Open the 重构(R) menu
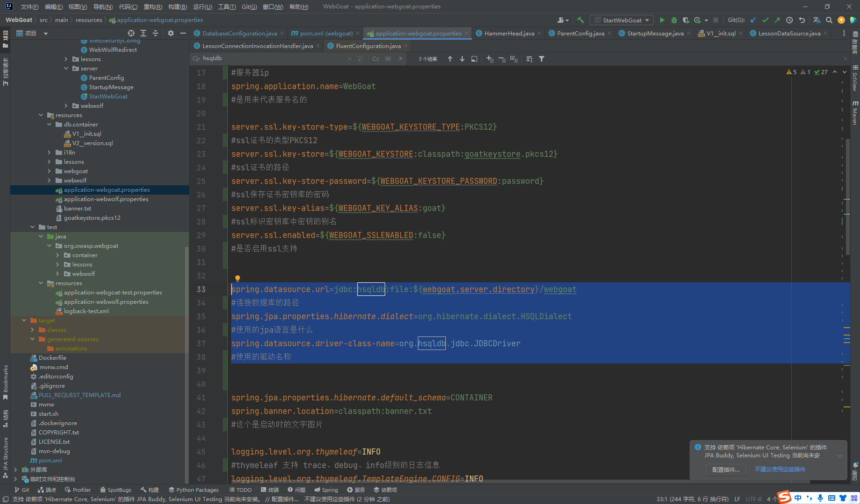Viewport: 860px width, 504px height. [153, 7]
